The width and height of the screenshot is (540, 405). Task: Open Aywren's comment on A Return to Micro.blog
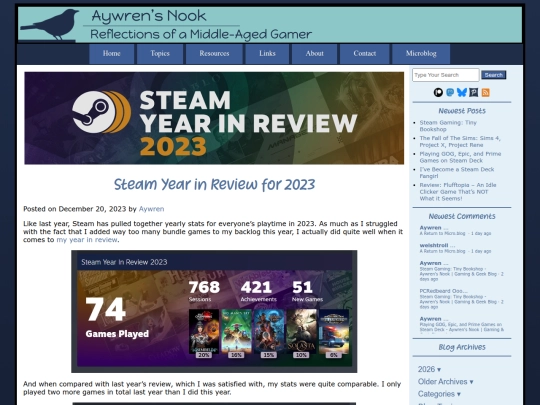(x=455, y=230)
